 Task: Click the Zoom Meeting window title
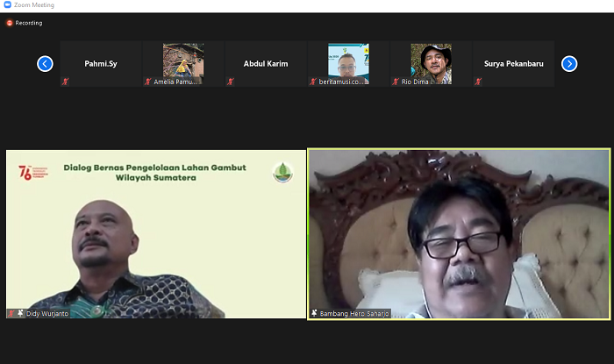click(x=34, y=5)
